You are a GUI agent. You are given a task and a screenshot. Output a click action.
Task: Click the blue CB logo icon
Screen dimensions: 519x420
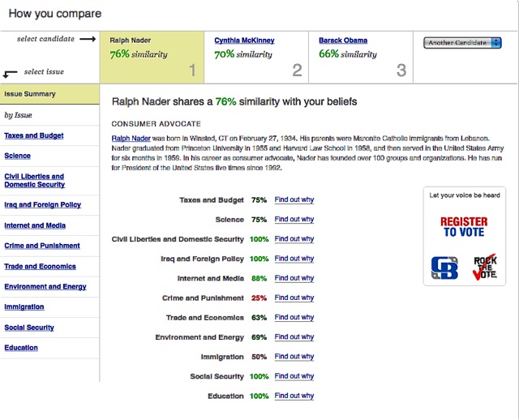[444, 268]
